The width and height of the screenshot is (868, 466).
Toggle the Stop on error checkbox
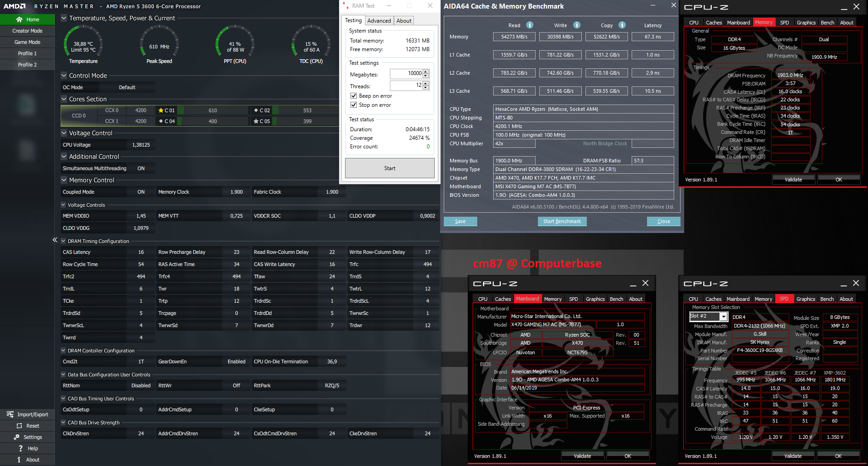point(354,105)
